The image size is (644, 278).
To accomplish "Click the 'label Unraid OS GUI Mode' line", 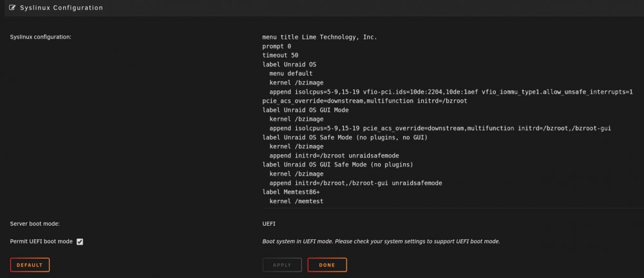I will (305, 110).
